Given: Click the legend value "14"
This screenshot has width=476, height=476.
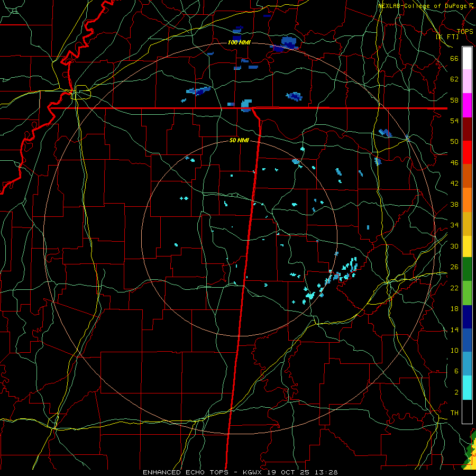Looking at the screenshot, I should pos(454,329).
